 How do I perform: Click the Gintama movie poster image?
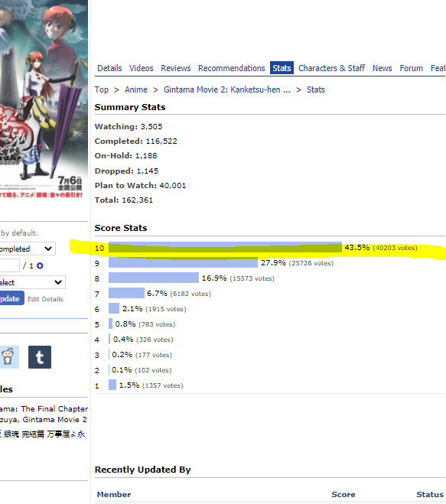coord(44,99)
